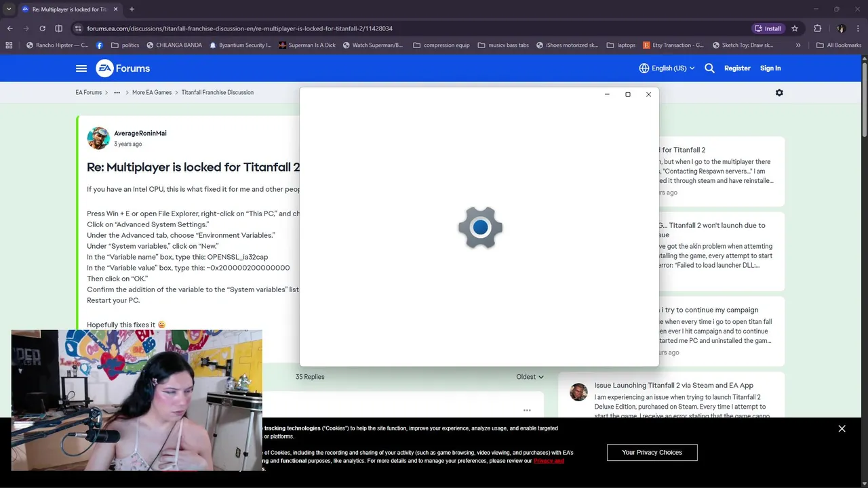This screenshot has width=868, height=488.
Task: Open the Superman Is A Dick bookmark
Action: click(x=307, y=45)
